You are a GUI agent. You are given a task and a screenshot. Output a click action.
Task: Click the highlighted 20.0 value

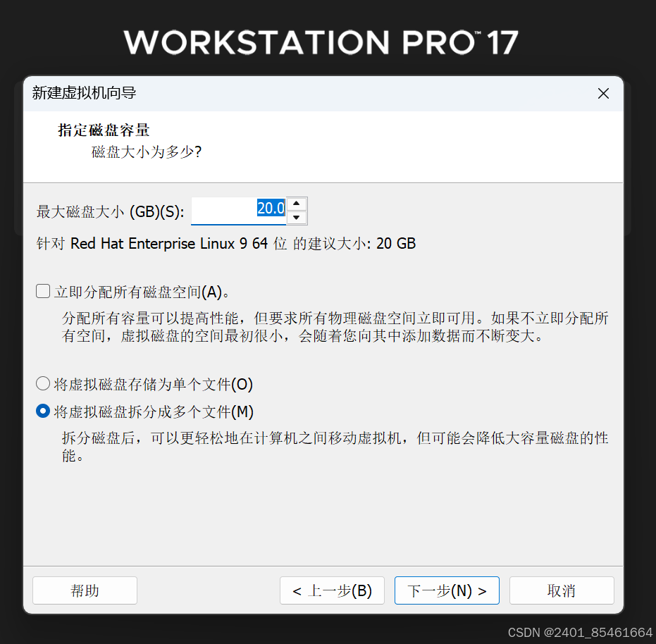click(271, 208)
